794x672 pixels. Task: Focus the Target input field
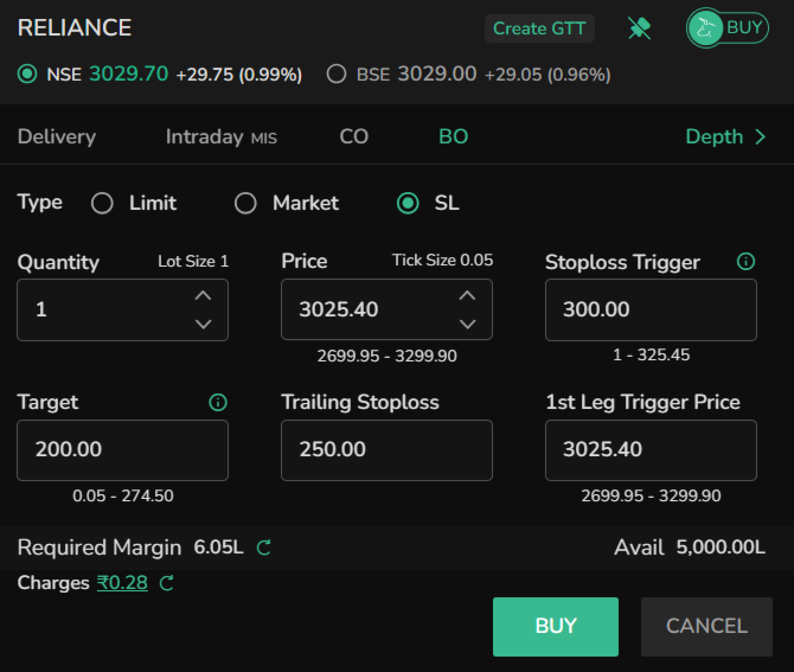click(x=123, y=450)
